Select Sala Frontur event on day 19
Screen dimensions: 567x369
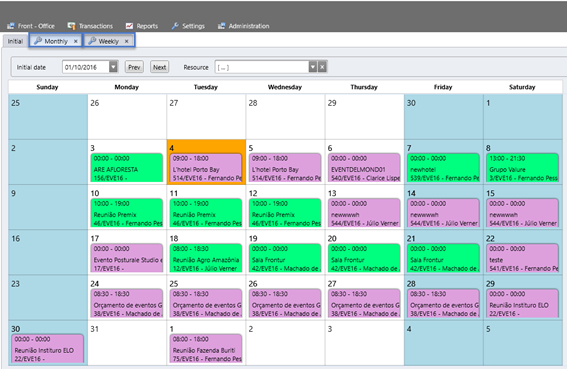coord(285,258)
